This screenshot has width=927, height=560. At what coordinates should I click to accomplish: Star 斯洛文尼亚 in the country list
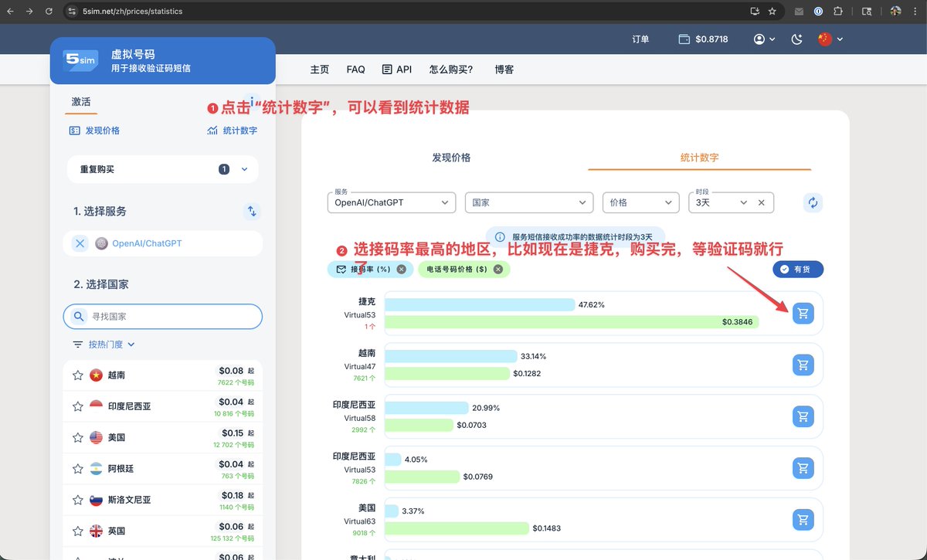pos(77,500)
